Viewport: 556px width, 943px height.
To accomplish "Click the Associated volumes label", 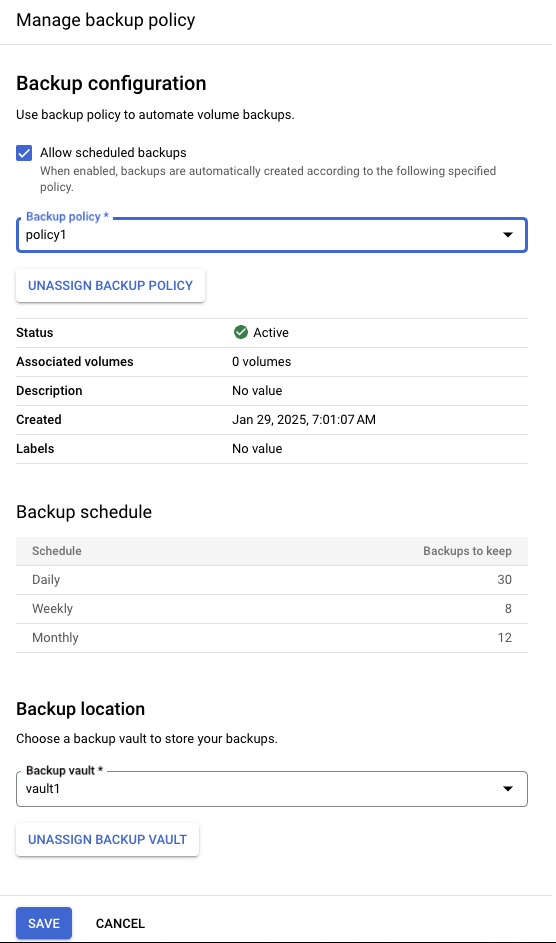I will (75, 361).
